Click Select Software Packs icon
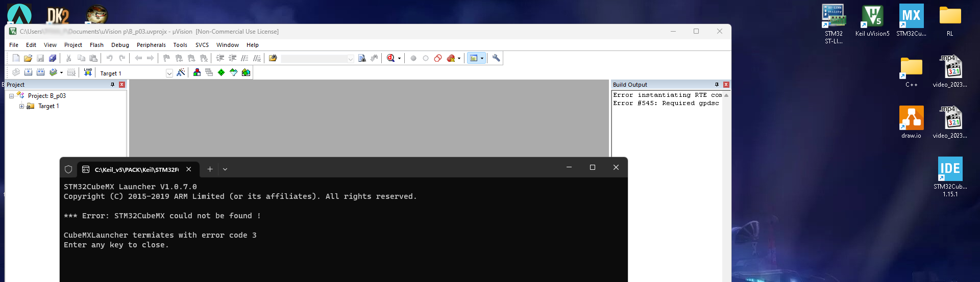Screen dimensions: 980x282 pyautogui.click(x=233, y=72)
